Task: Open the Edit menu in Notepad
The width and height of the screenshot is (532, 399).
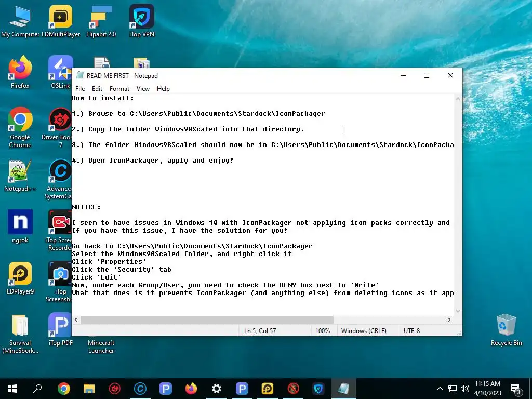Action: (x=97, y=88)
